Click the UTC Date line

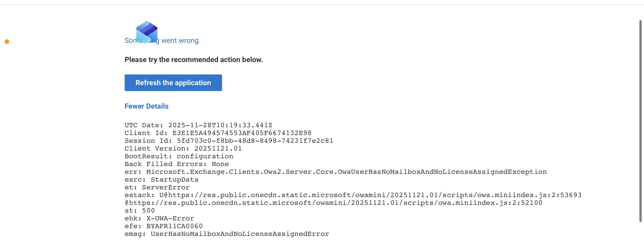198,125
